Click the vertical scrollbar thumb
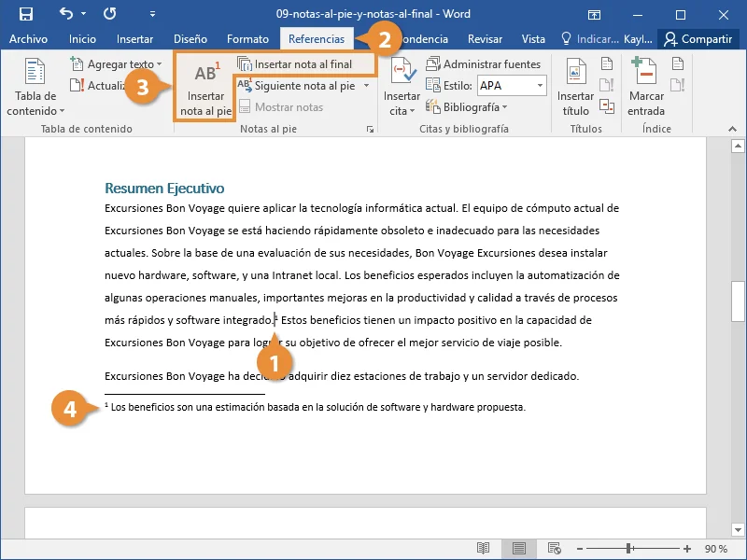 pyautogui.click(x=738, y=301)
